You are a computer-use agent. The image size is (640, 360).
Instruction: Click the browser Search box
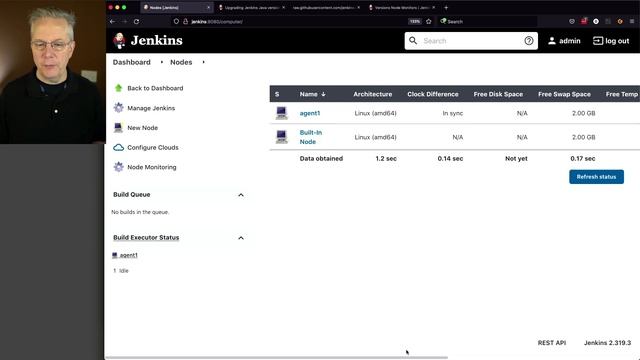click(488, 21)
